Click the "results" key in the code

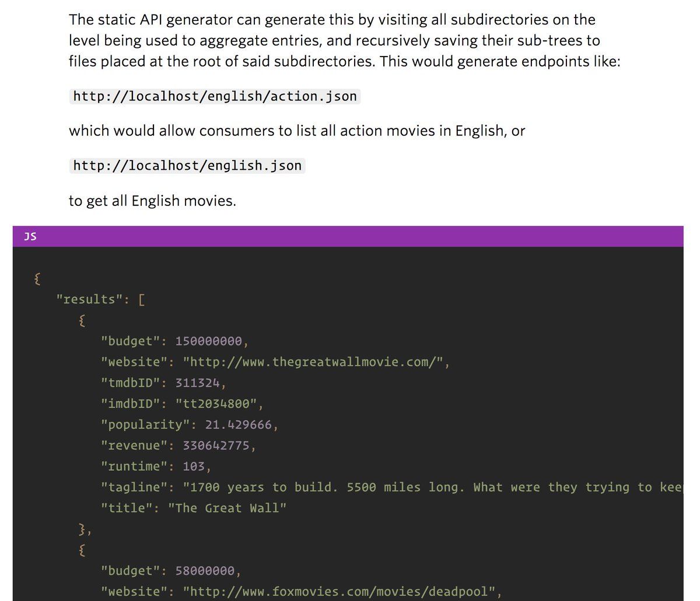pyautogui.click(x=86, y=299)
